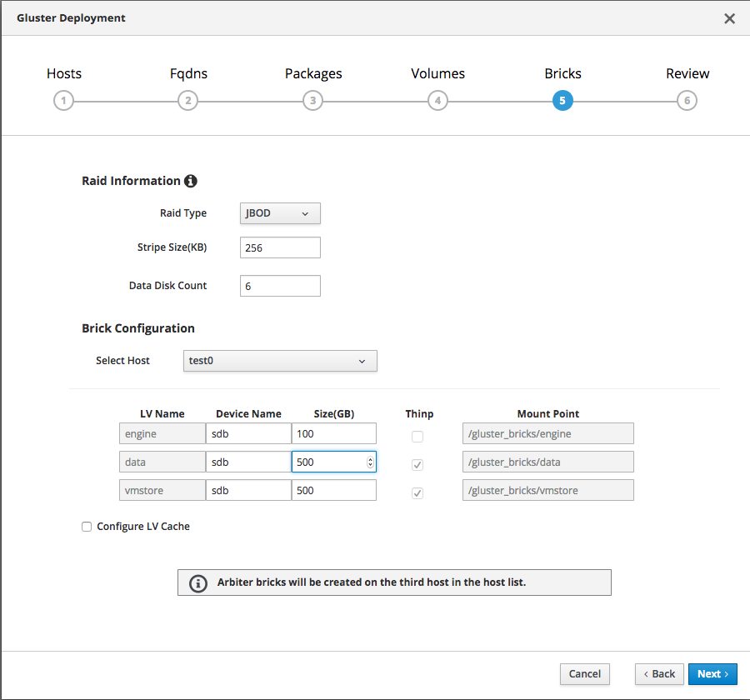The image size is (750, 700).
Task: Select the Packages step 3 circle
Action: click(312, 101)
